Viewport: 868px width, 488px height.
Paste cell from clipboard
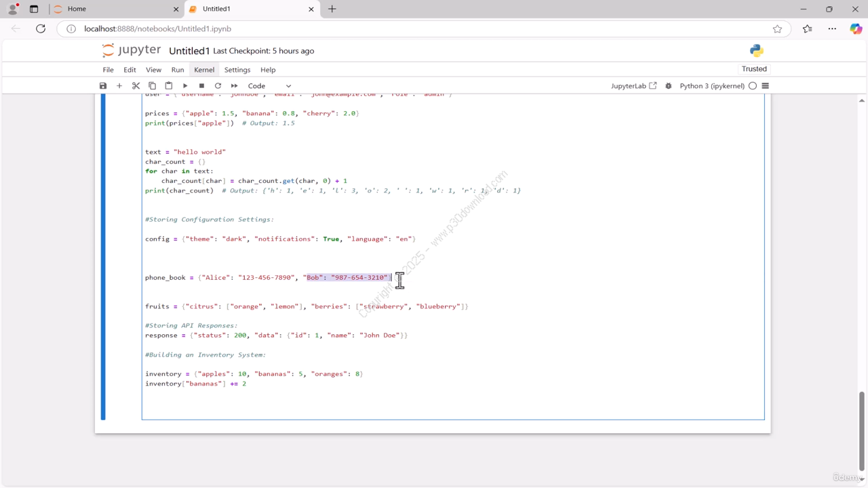168,86
